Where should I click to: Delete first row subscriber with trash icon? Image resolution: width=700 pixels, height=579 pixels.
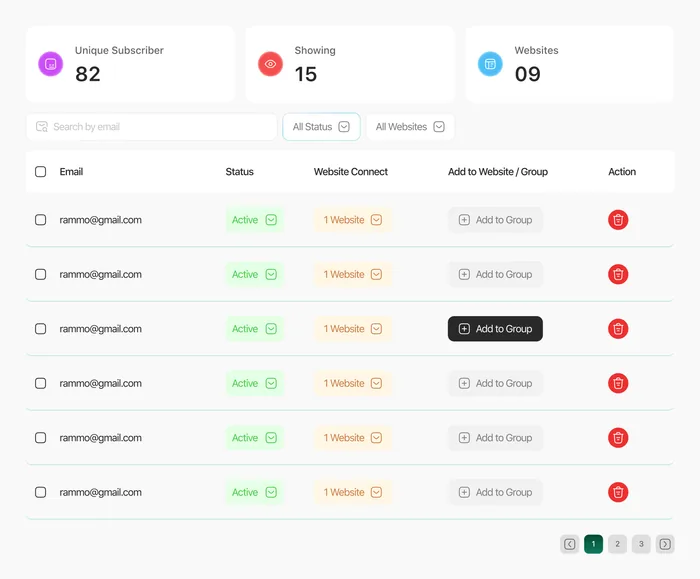coord(618,220)
